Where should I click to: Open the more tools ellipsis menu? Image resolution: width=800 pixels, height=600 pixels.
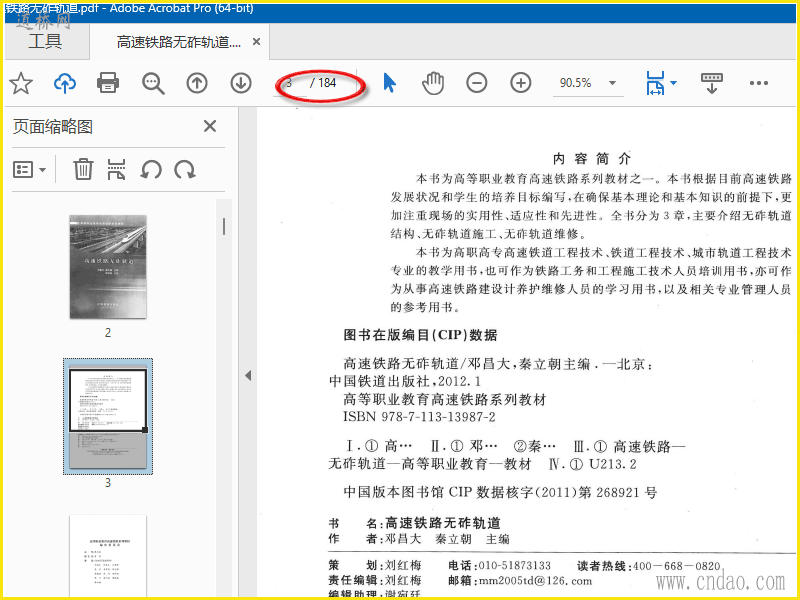click(x=759, y=83)
